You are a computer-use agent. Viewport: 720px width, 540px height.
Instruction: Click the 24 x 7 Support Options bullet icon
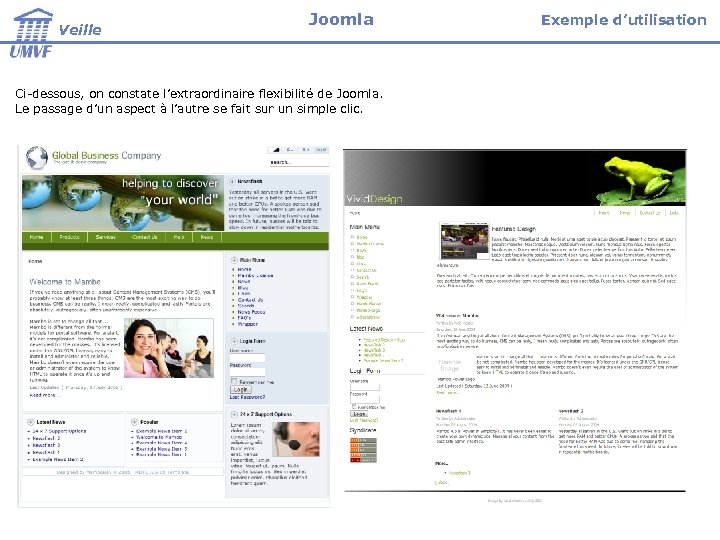coord(234,414)
